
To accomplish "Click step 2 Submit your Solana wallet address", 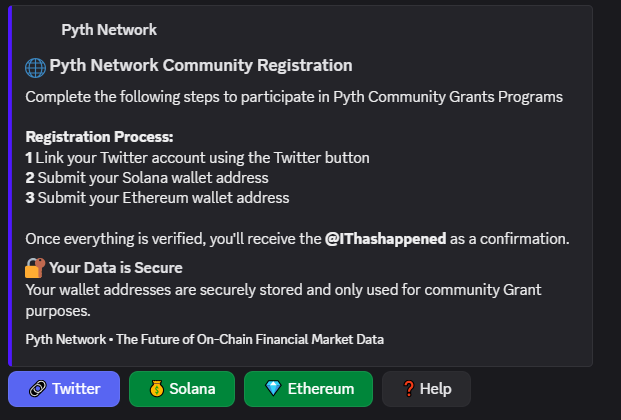I will point(147,178).
